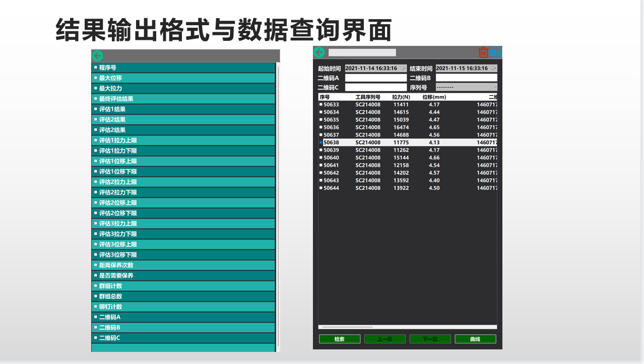
Task: Click the red trash delete icon
Action: tap(483, 52)
